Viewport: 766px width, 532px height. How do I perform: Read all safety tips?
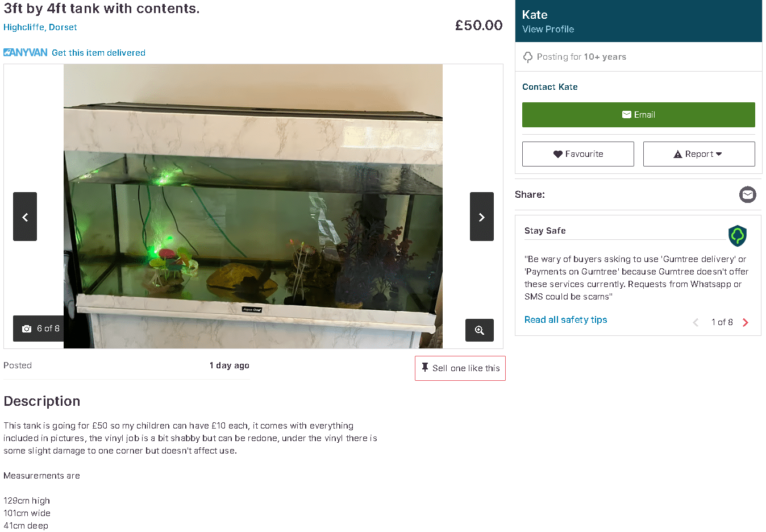click(565, 320)
